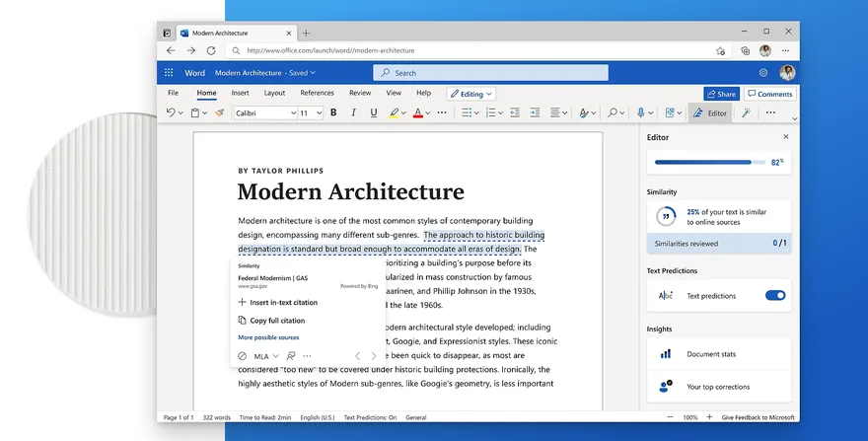
Task: Click the ignore similarity icon in popup
Action: tap(243, 356)
